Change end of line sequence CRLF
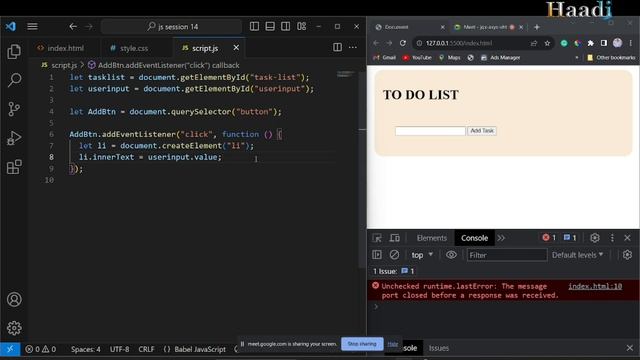The width and height of the screenshot is (640, 360). coord(146,349)
